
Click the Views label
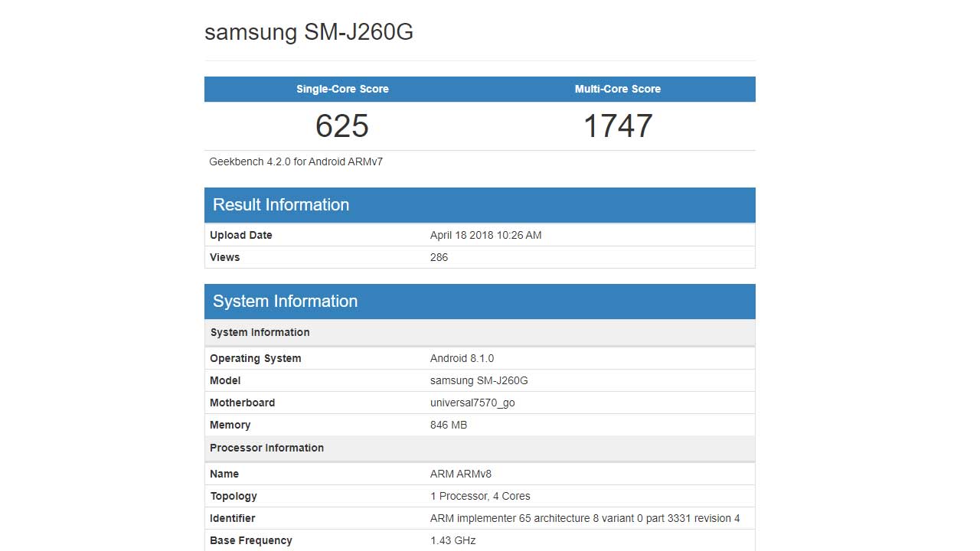225,257
